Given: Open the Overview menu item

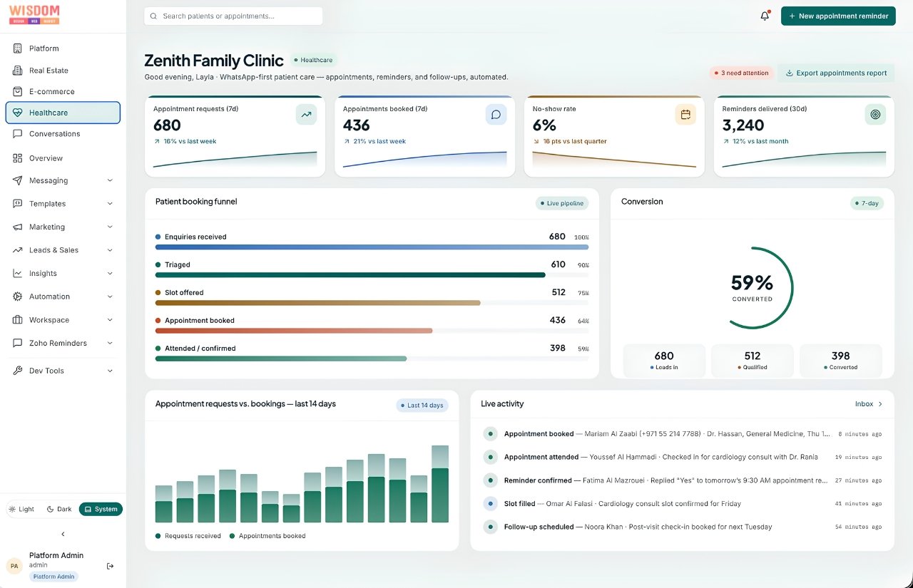Looking at the screenshot, I should pyautogui.click(x=63, y=158).
